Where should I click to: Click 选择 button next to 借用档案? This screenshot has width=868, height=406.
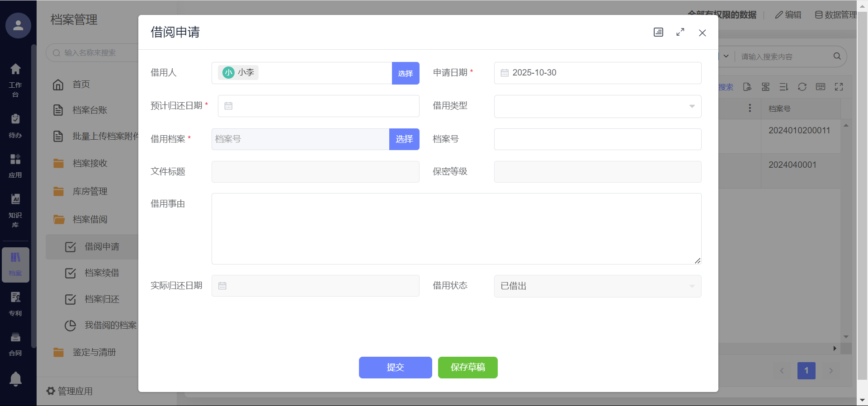pos(404,139)
